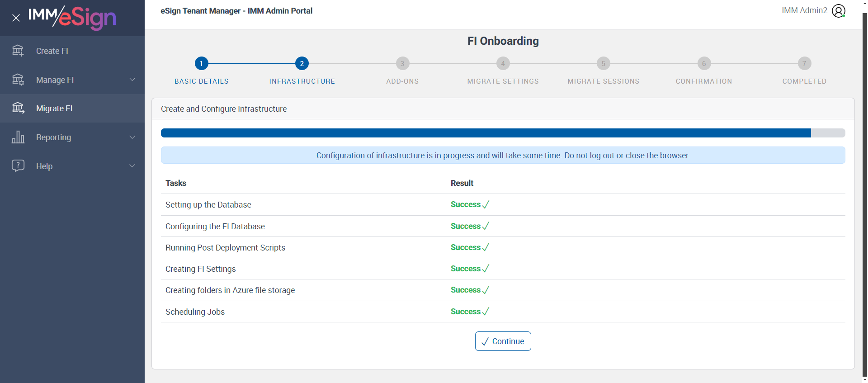
Task: Go to step 7 Completed circle
Action: coord(804,63)
